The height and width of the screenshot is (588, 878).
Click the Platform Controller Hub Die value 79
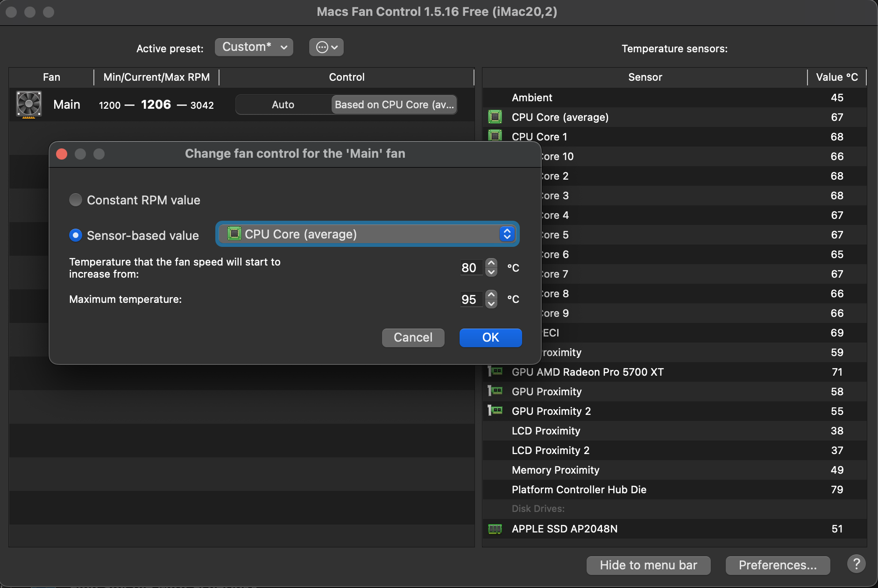pos(837,490)
